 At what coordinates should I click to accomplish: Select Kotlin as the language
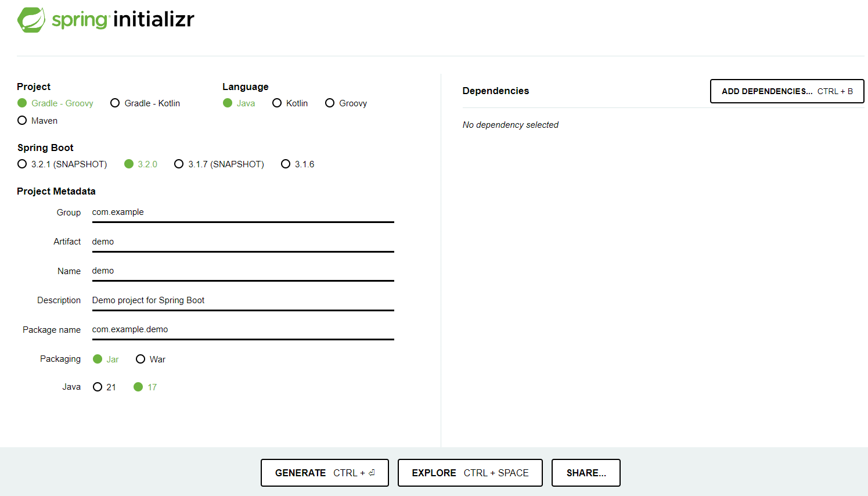290,103
